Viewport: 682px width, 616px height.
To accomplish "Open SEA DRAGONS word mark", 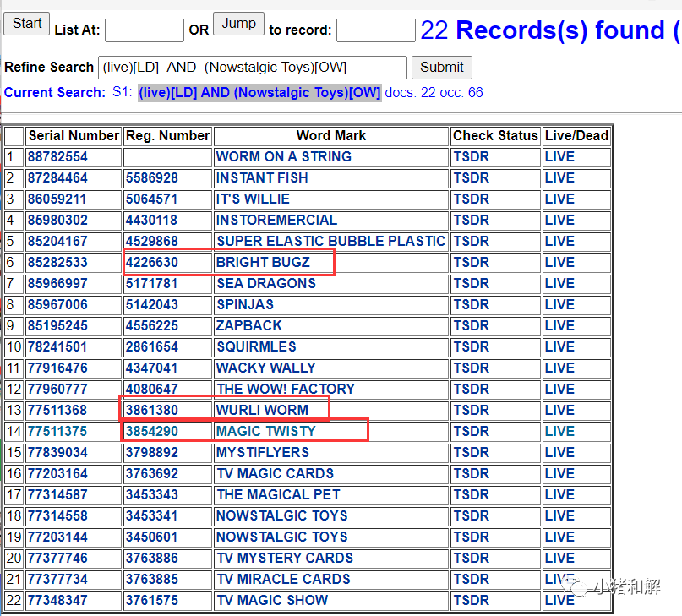I will [266, 284].
